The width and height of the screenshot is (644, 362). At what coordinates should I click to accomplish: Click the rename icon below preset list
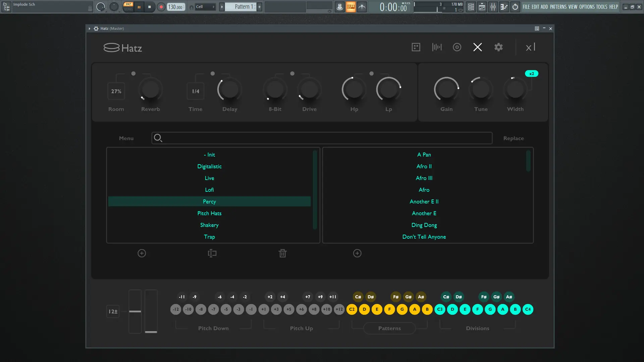[x=212, y=253]
